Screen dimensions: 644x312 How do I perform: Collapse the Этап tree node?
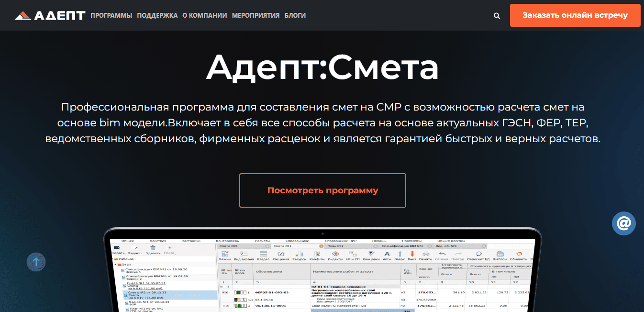(x=115, y=264)
